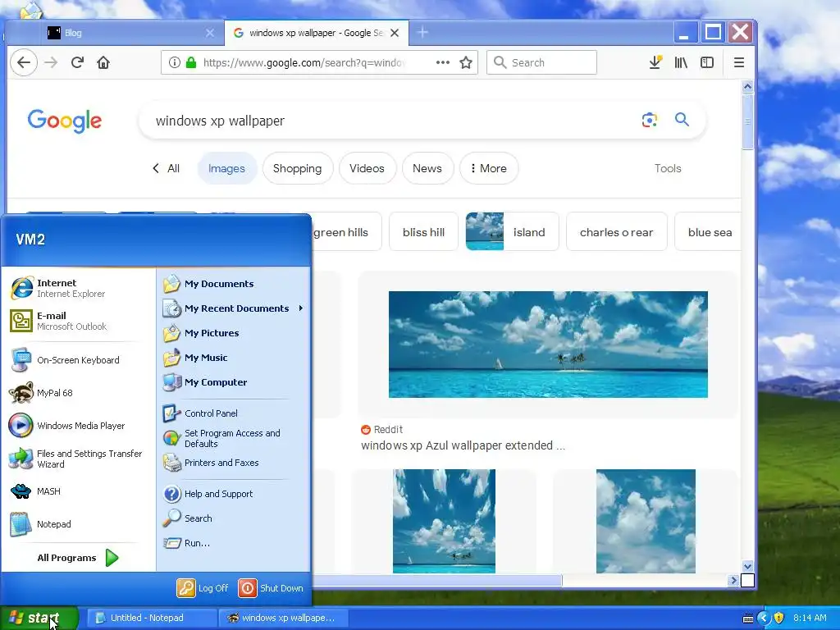Bookmark this page with star icon
Image resolution: width=840 pixels, height=630 pixels.
click(x=466, y=62)
